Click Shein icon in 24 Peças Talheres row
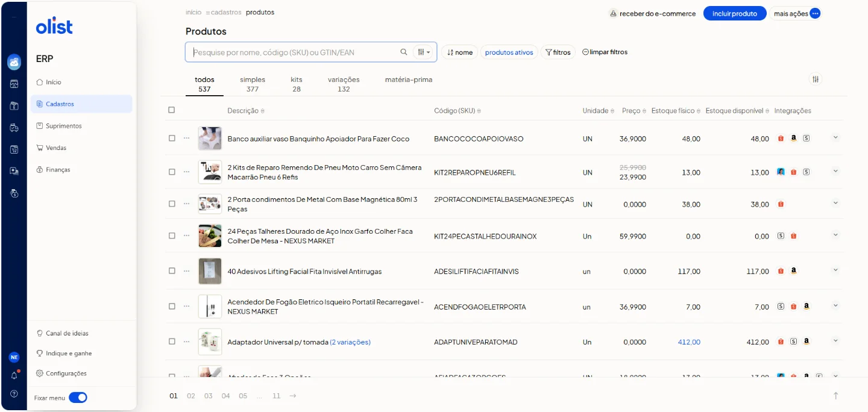This screenshot has height=412, width=868. click(x=781, y=236)
